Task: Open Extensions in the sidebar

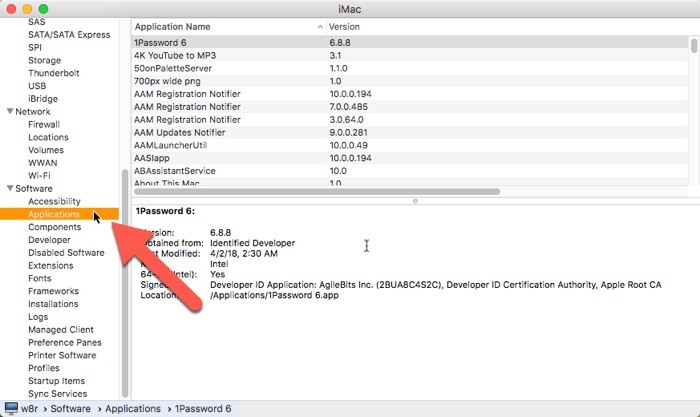Action: [x=50, y=266]
